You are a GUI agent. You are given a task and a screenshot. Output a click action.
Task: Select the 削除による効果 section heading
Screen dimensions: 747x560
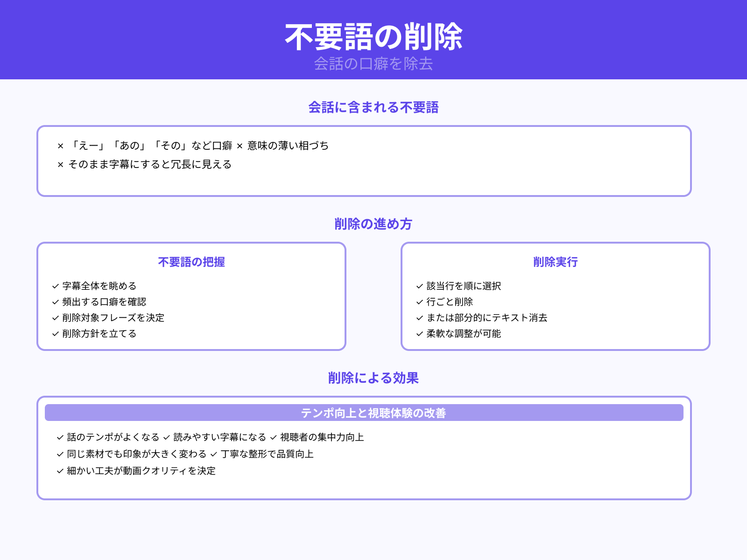tap(373, 378)
